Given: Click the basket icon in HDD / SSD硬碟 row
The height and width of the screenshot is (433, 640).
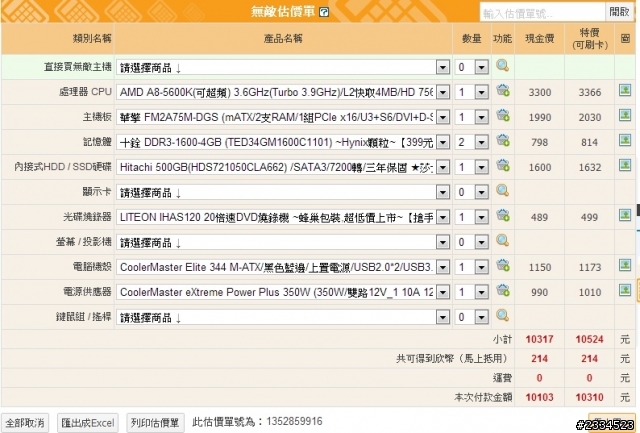Looking at the screenshot, I should coord(503,165).
